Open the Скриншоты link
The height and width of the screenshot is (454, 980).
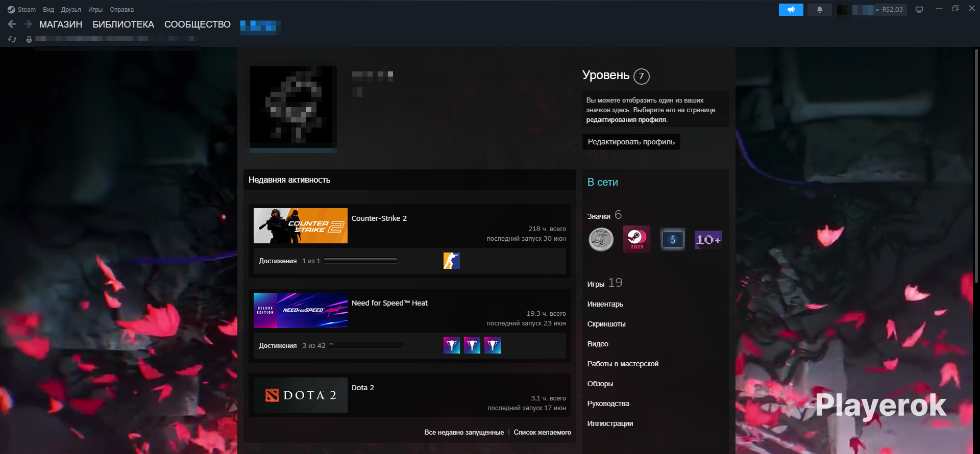pos(606,324)
